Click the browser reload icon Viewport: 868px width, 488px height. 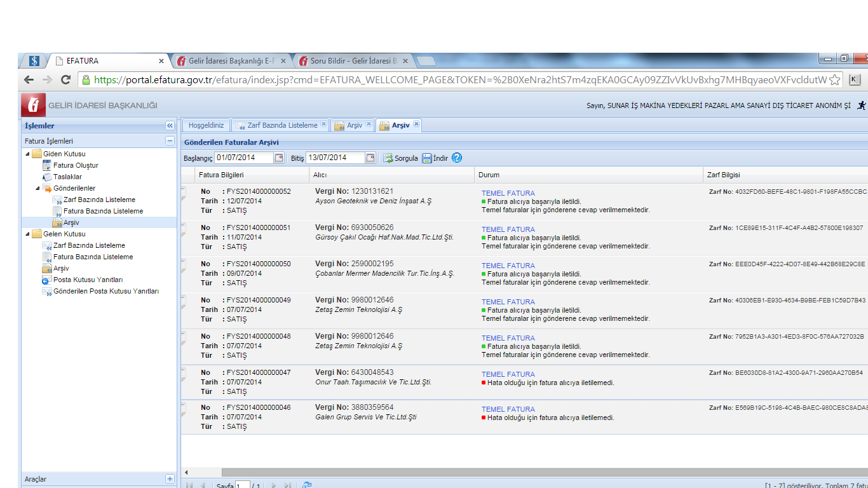coord(65,80)
